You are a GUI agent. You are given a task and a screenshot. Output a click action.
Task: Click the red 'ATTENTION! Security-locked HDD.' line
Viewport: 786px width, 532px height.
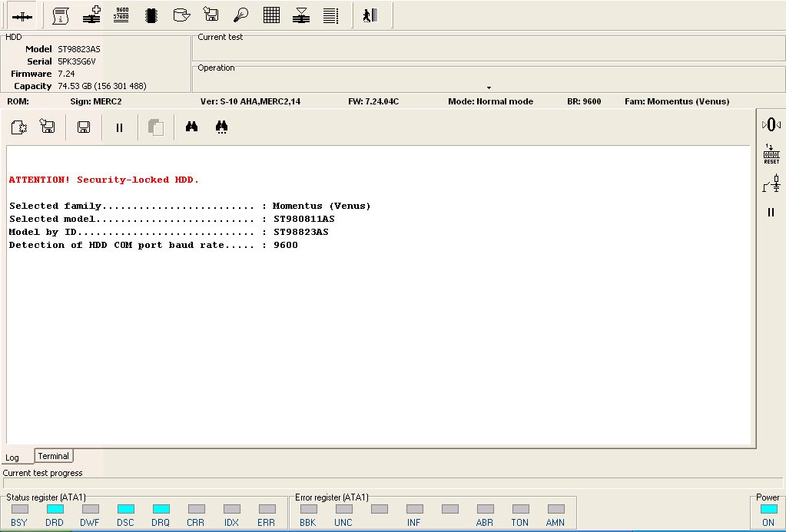[104, 180]
